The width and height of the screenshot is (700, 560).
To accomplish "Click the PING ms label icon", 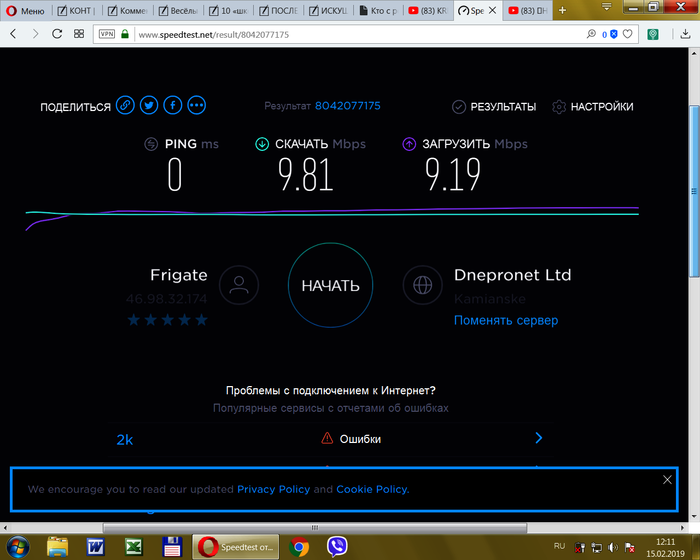I will coord(151,144).
